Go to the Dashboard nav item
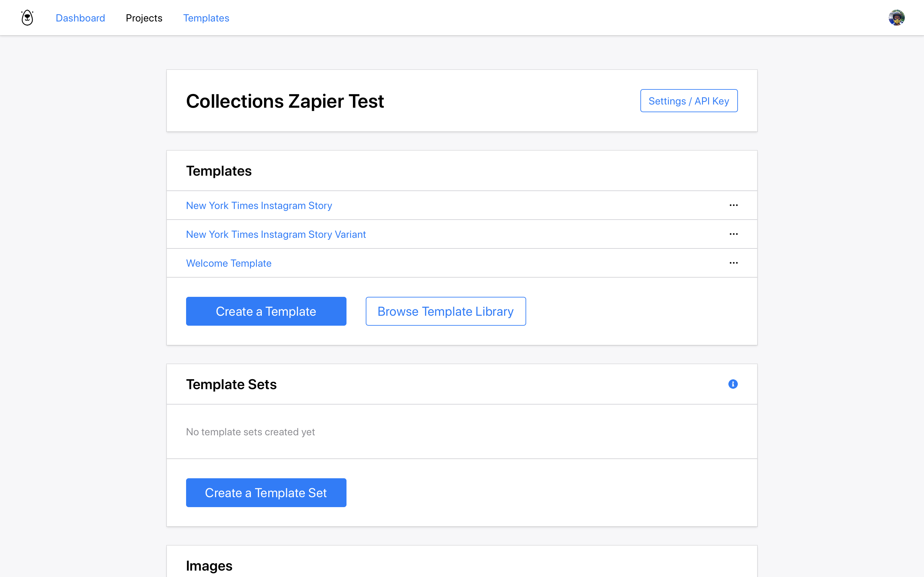This screenshot has width=924, height=577. point(80,18)
